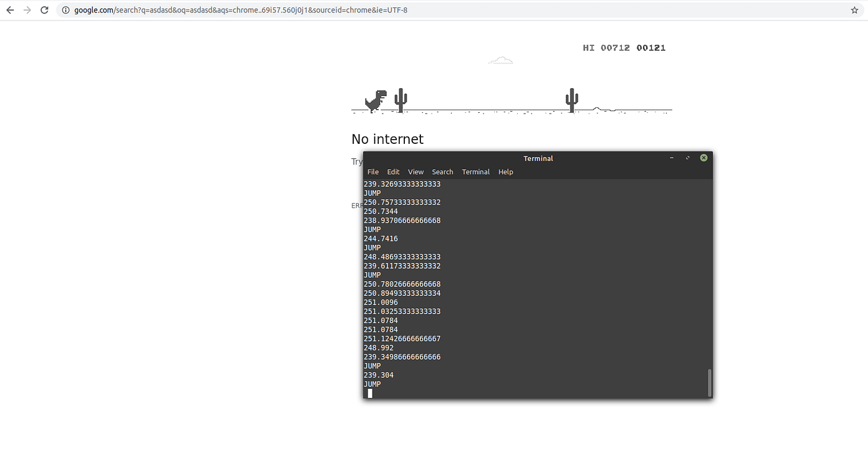This screenshot has height=454, width=868.
Task: Select the output line 248.992
Action: point(378,348)
